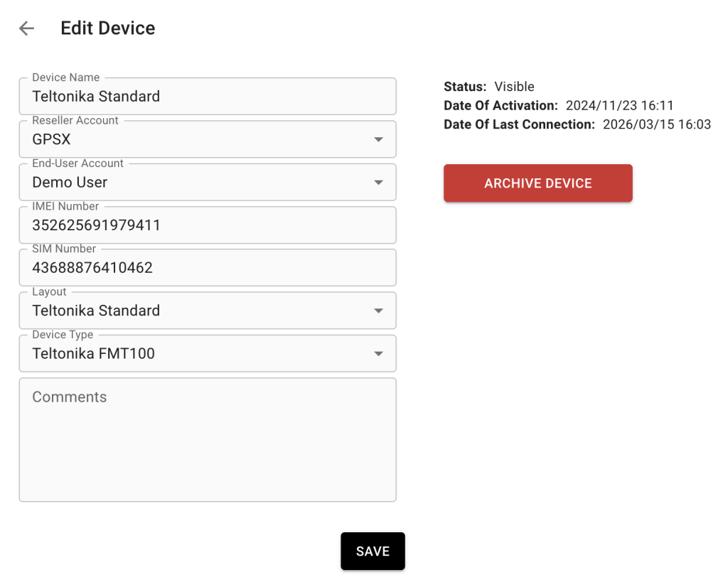Click inside the Comments text area

(x=206, y=441)
